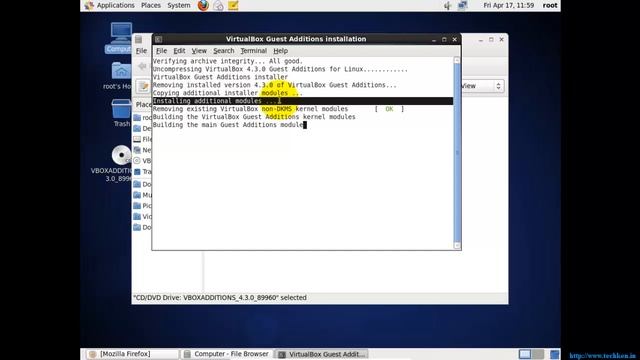The image size is (640, 360).
Task: Click 'Verifying archive integrity... All good.' line
Action: (228, 61)
